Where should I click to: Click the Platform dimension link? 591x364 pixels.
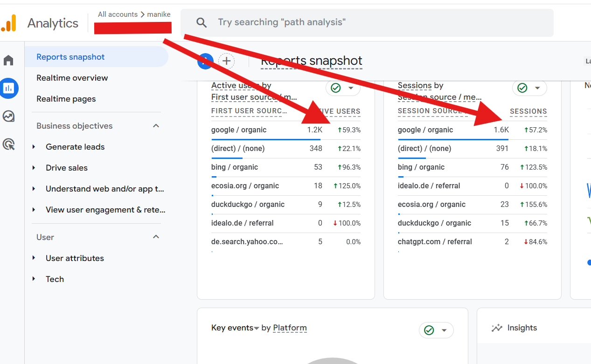290,328
